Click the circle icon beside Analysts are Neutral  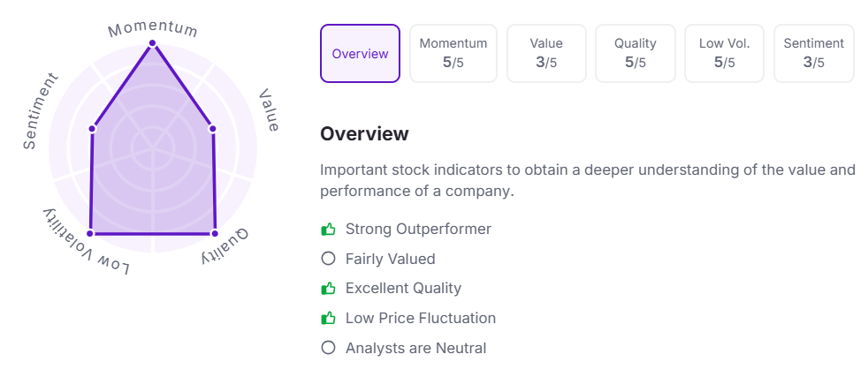329,349
